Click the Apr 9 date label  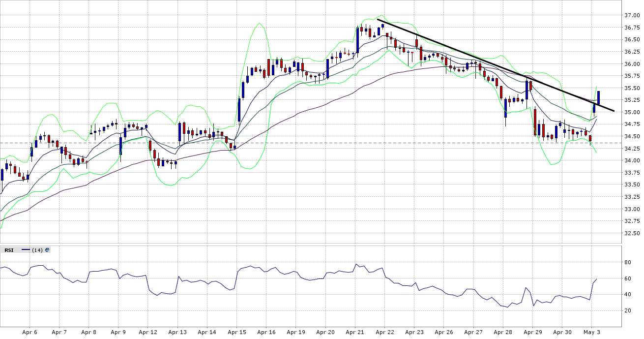[x=118, y=332]
